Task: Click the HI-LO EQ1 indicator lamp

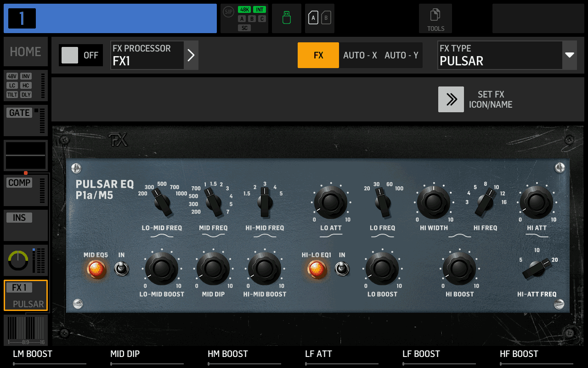Action: coord(317,269)
